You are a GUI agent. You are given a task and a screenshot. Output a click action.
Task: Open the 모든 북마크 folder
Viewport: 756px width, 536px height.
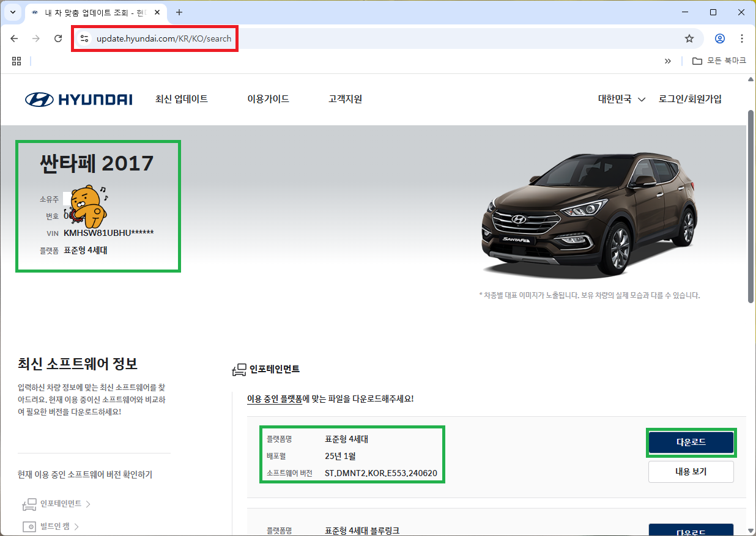719,61
